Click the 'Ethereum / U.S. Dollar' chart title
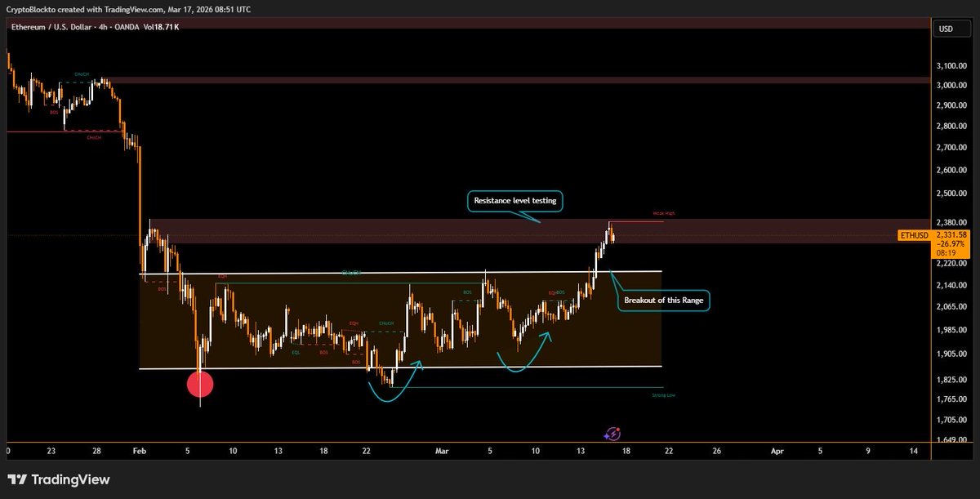 (51, 27)
